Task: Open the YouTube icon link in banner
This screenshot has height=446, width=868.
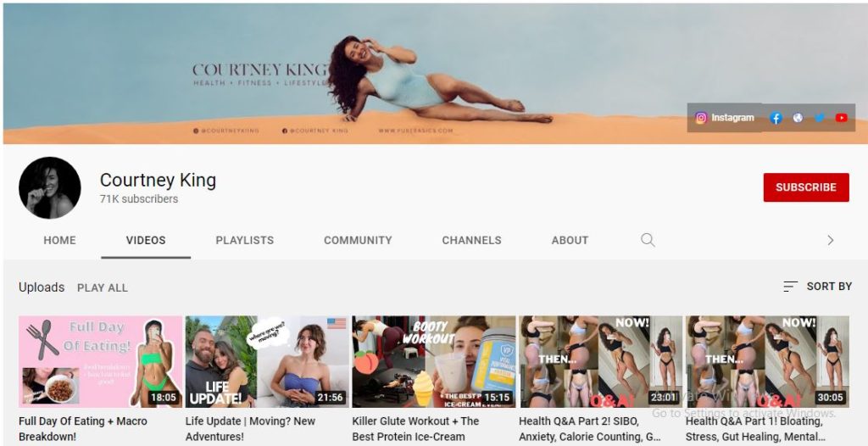Action: (842, 118)
